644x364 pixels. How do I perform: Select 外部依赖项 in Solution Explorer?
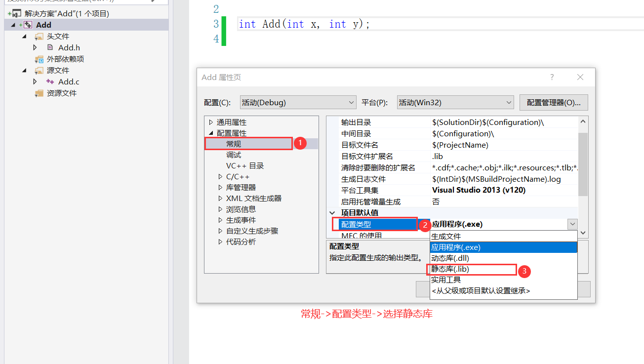65,59
